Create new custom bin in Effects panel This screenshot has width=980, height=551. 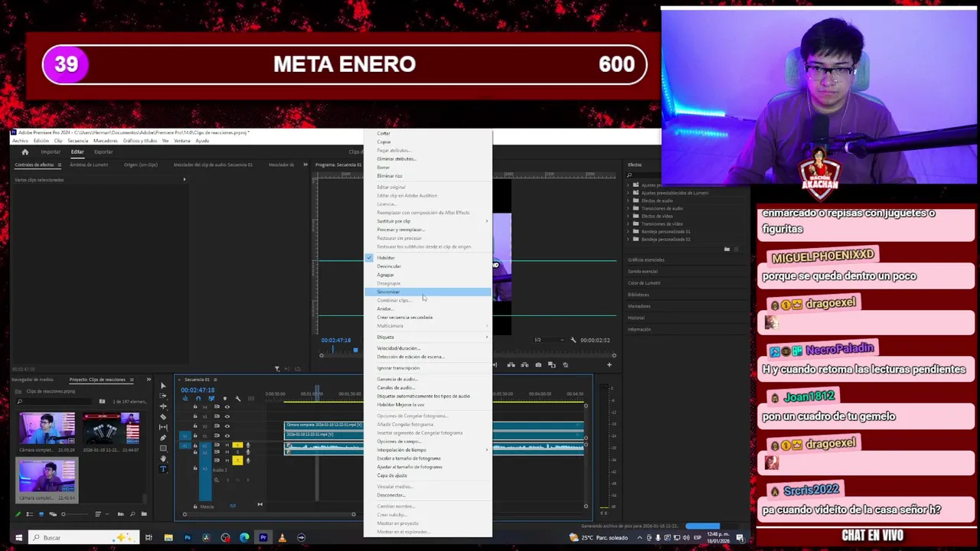click(727, 249)
